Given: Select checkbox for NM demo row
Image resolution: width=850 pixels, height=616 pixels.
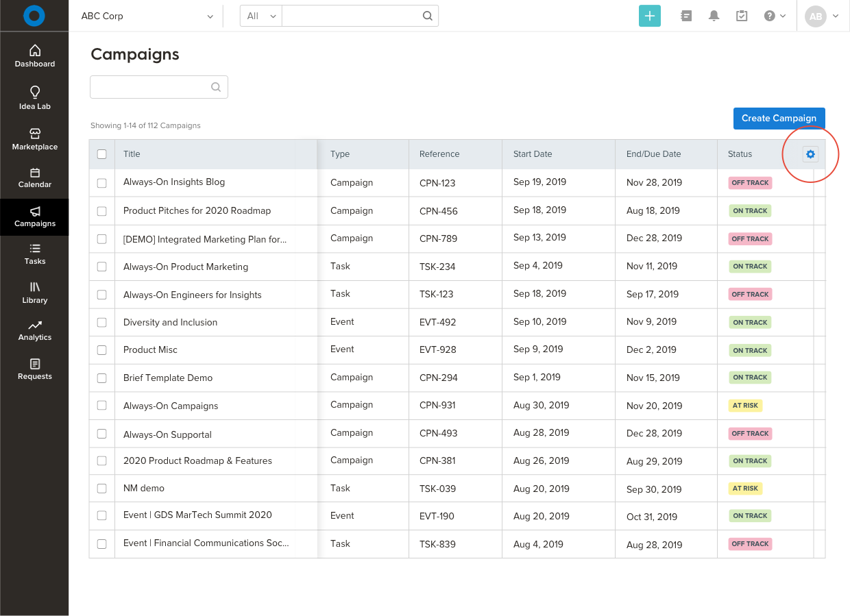Looking at the screenshot, I should (x=102, y=489).
